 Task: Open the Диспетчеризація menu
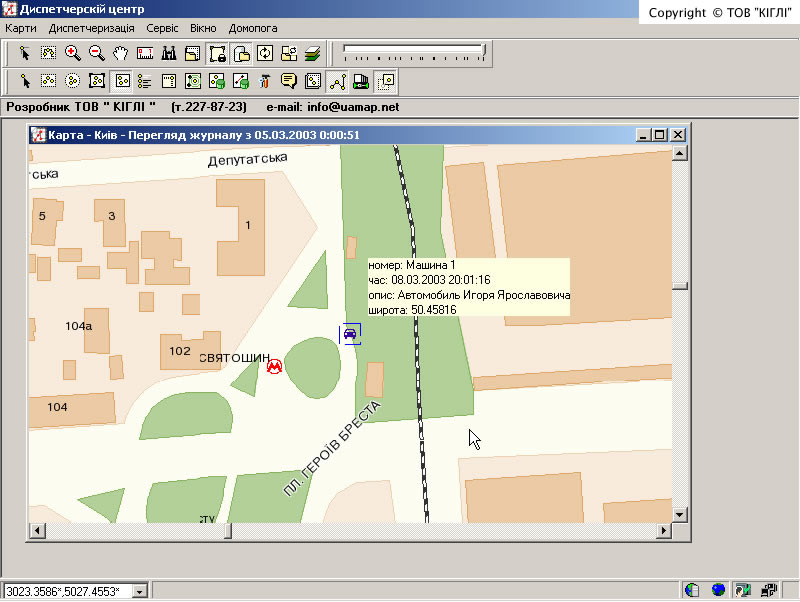click(92, 28)
